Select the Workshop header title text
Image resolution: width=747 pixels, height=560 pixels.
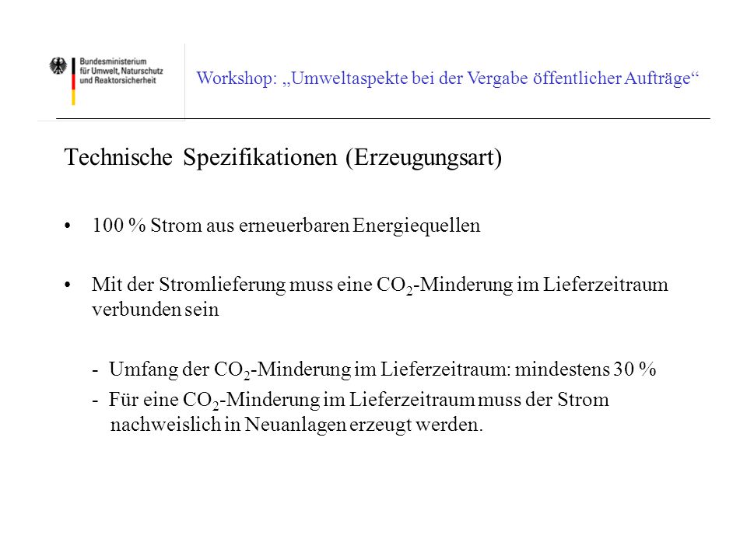coord(447,78)
